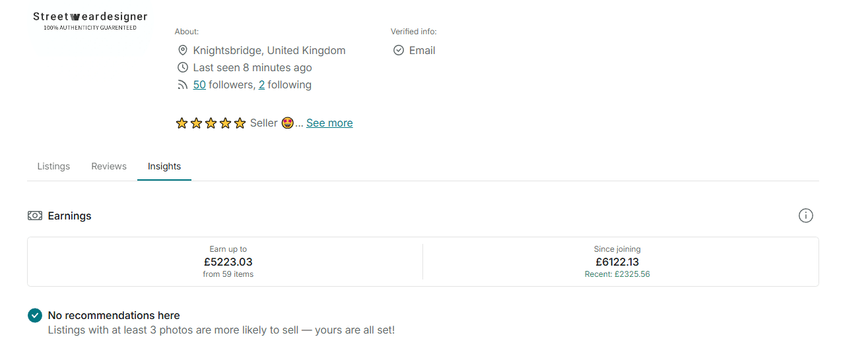Click the Earn up to £5223.03 amount
Screen dimensions: 868x352
click(228, 262)
